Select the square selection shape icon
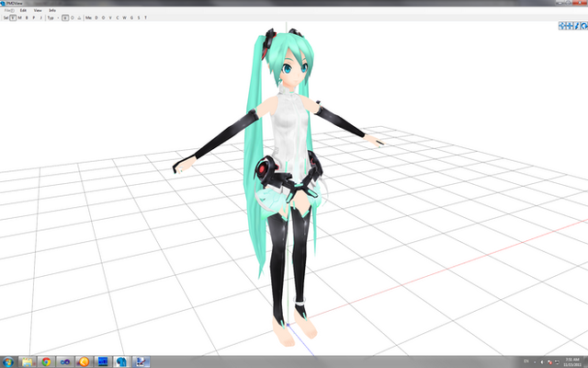Viewport: 588px width, 368px height. tap(65, 17)
